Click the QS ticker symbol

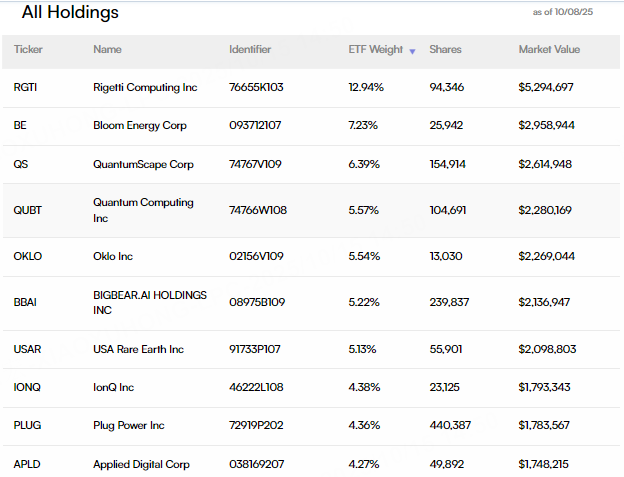pyautogui.click(x=21, y=164)
